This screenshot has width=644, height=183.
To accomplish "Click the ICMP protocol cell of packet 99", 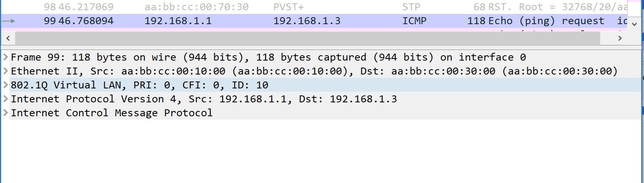I will 414,21.
